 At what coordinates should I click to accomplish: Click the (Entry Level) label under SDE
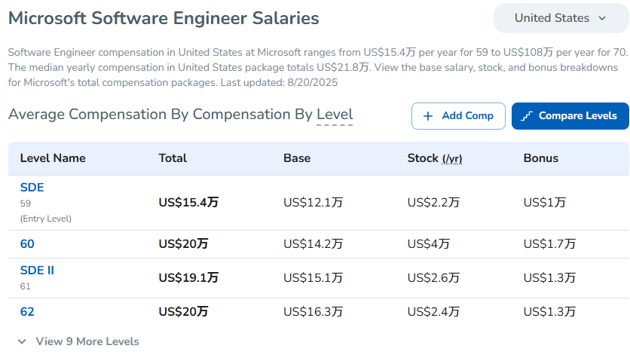pyautogui.click(x=46, y=219)
